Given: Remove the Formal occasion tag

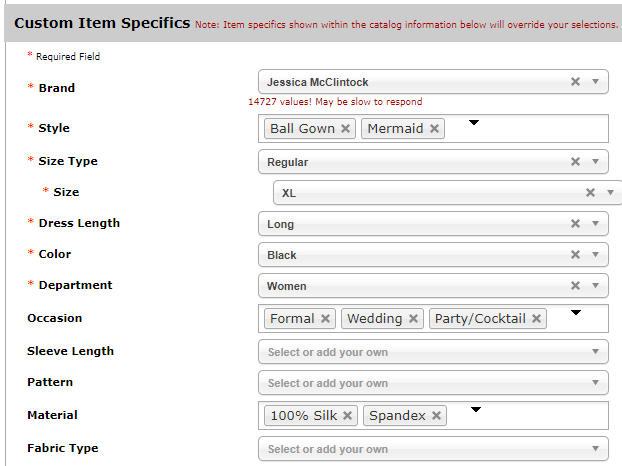Looking at the screenshot, I should 325,318.
